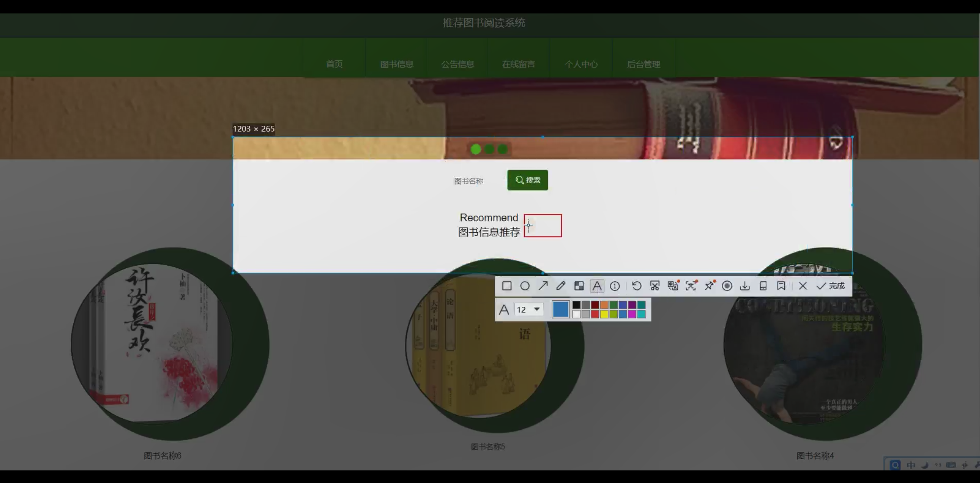Click the send-to-phone icon
The image size is (980, 483).
tap(763, 286)
